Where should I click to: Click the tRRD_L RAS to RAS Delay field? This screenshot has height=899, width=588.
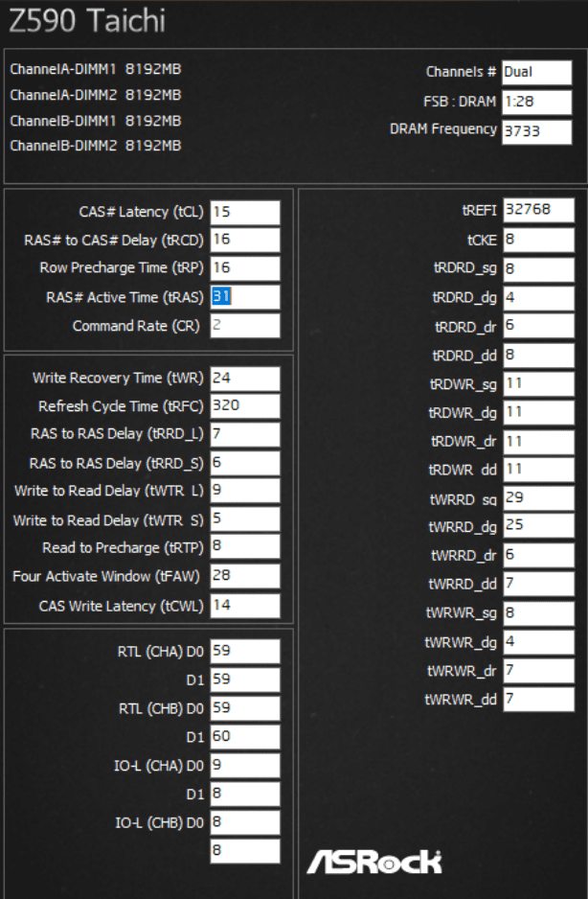[245, 434]
